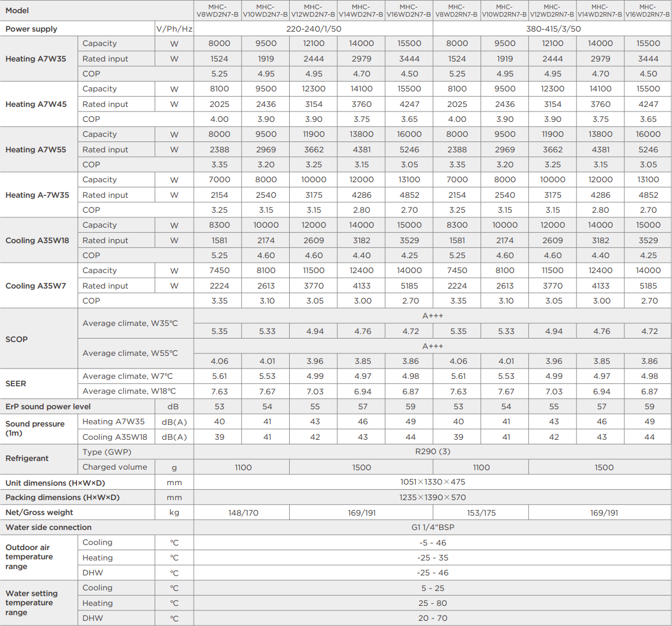Select the Cooling A35W7 row heading
672x626 pixels.
[x=35, y=286]
